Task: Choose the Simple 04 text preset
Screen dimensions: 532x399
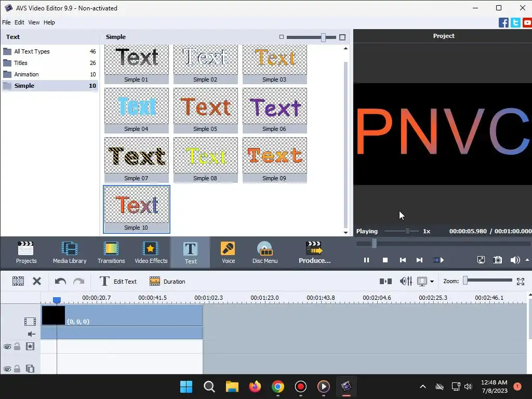Action: click(137, 110)
